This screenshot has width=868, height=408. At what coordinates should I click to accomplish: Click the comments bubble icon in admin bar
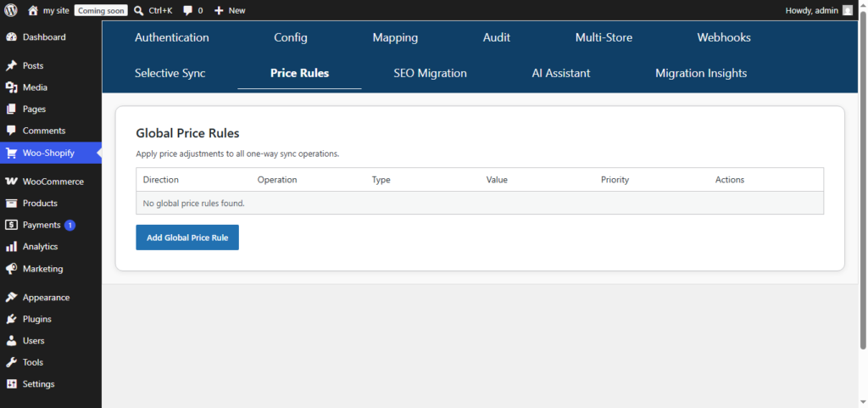point(187,10)
